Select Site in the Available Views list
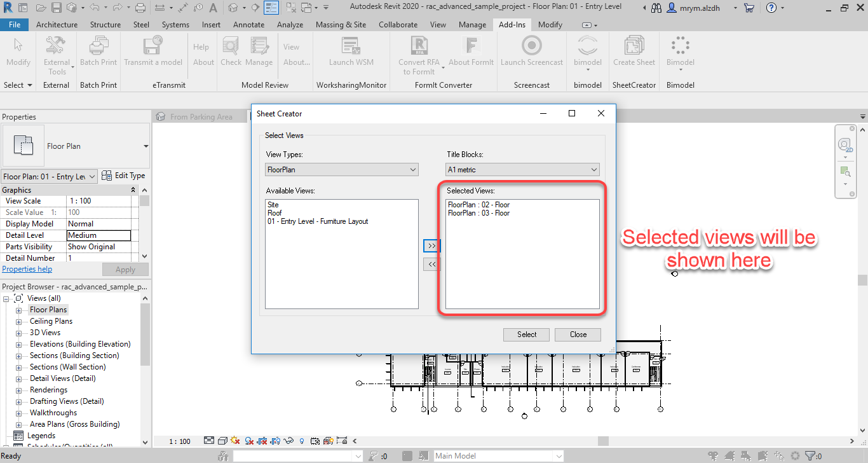 (x=272, y=205)
